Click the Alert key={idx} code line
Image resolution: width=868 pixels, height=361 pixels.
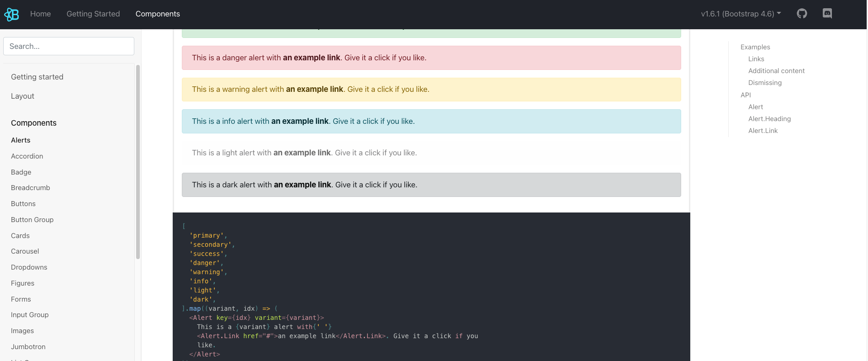[256, 318]
